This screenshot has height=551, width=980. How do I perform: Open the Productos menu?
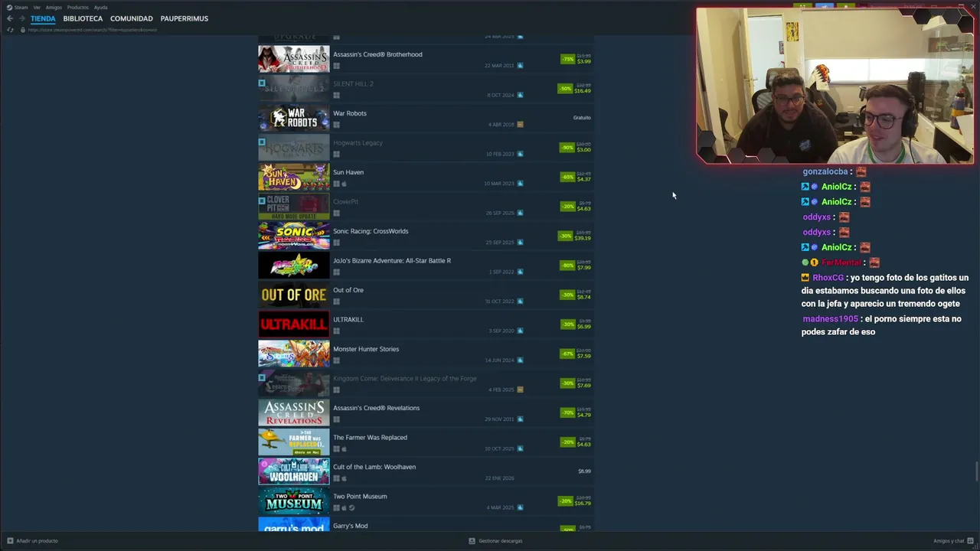pos(77,7)
